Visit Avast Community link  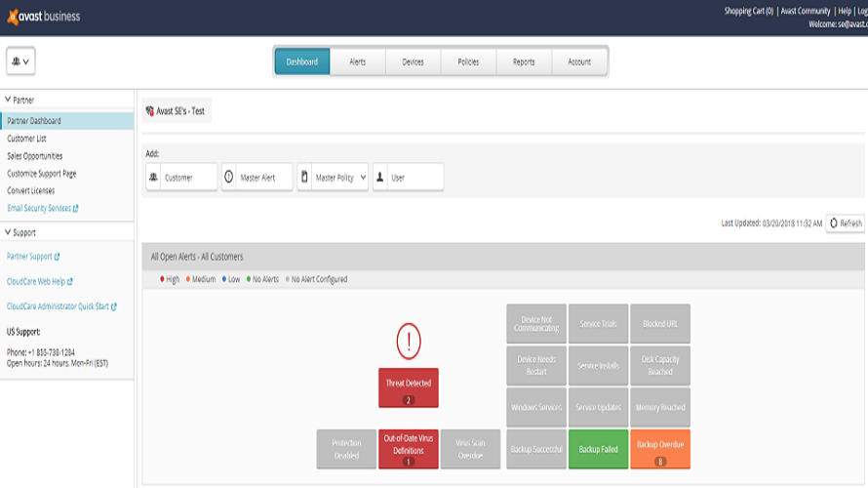coord(806,11)
